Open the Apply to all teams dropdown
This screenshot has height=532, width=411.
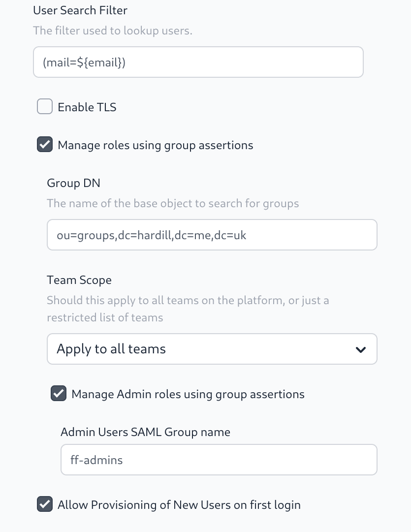[x=212, y=349]
